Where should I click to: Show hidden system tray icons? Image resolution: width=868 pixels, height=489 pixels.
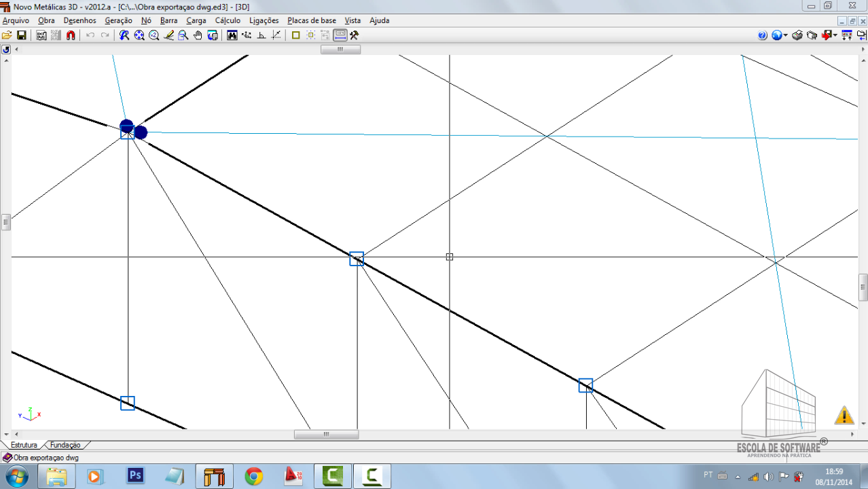click(738, 475)
